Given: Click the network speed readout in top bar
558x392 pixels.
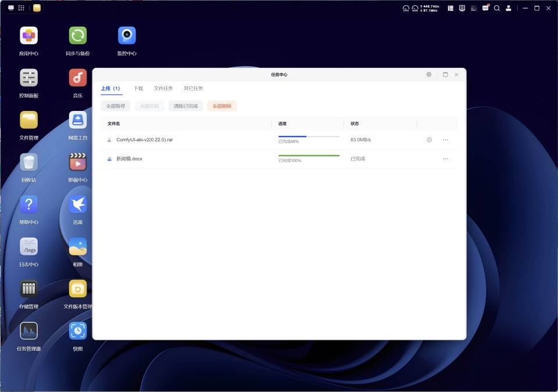Looking at the screenshot, I should (x=430, y=8).
